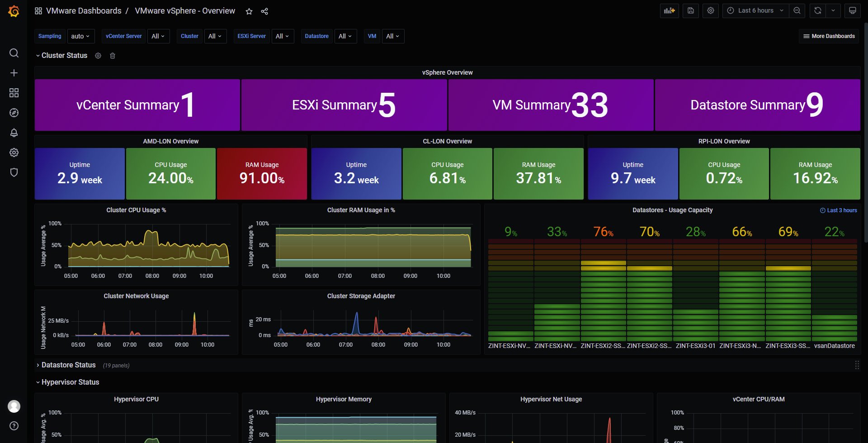
Task: Open the More Dashboards menu
Action: coord(829,36)
